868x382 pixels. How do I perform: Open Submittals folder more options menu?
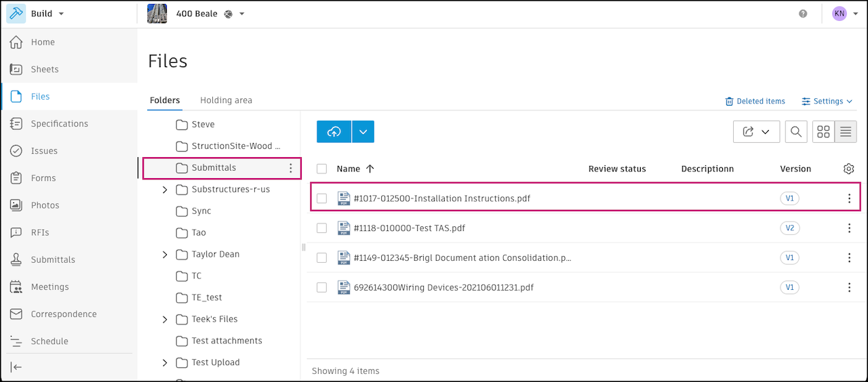click(x=291, y=168)
